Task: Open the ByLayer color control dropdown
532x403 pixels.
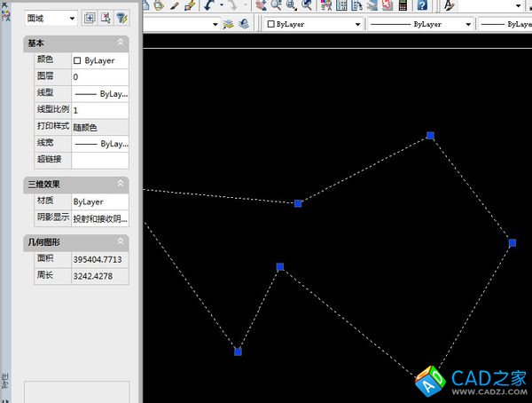Action: 314,25
